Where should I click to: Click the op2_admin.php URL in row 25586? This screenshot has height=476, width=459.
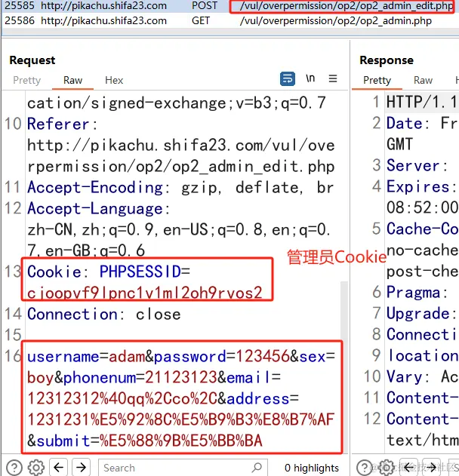[x=336, y=20]
